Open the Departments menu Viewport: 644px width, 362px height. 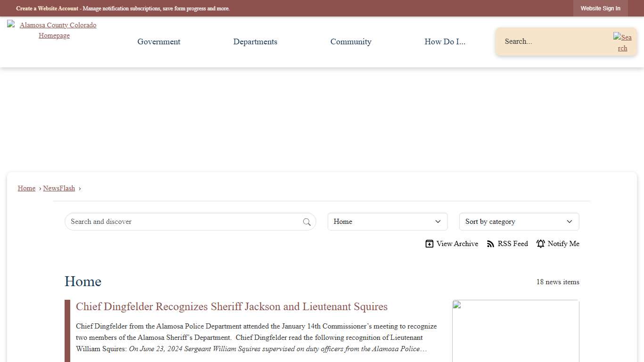click(255, 41)
